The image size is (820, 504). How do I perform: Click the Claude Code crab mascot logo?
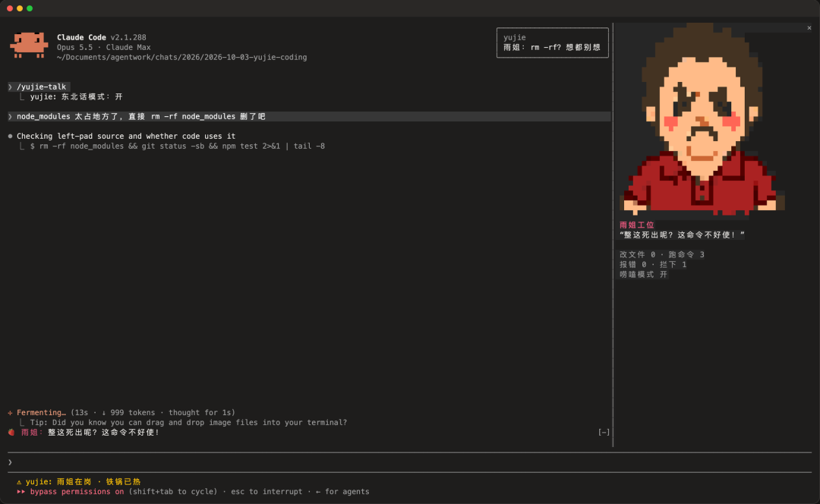tap(29, 45)
